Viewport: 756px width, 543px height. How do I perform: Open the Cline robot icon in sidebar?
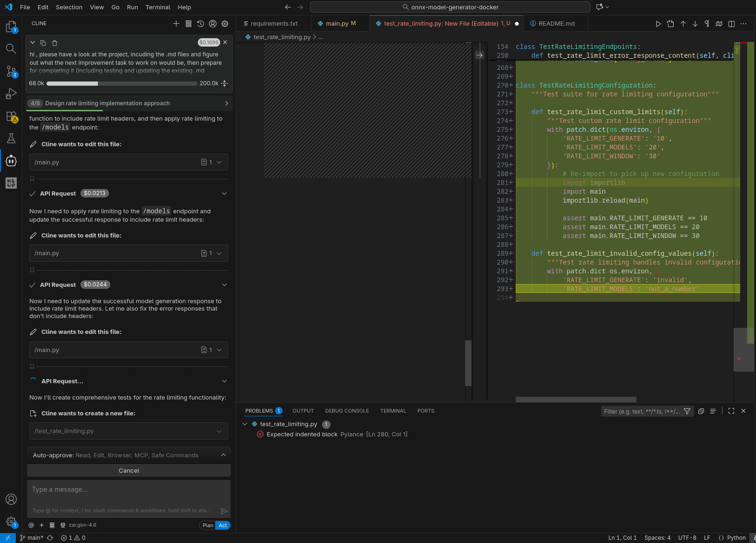coord(11,161)
